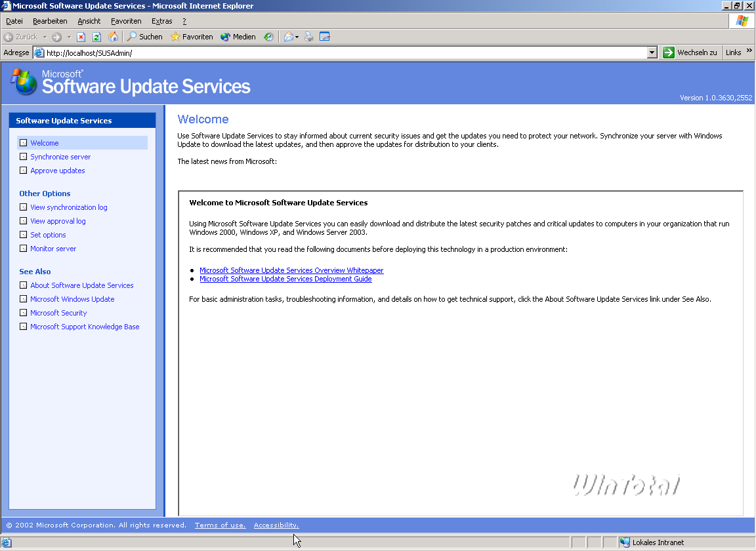
Task: Open the forward button history dropdown arrow
Action: [x=69, y=37]
